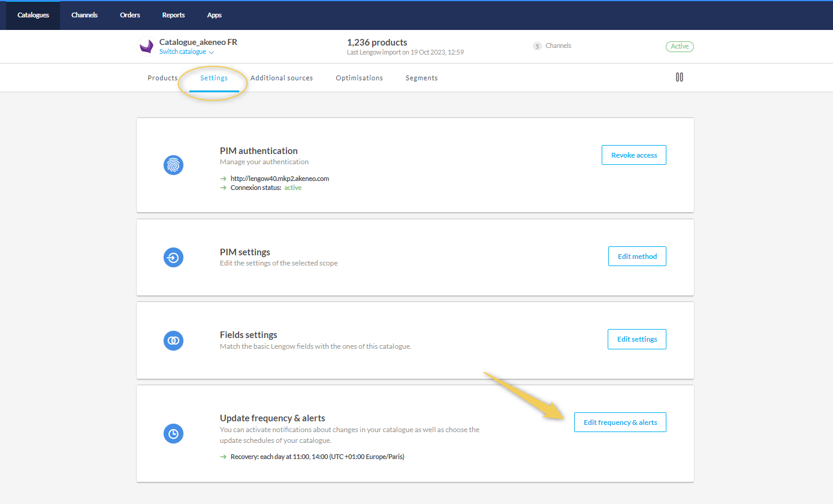Open the Catalogues menu
The height and width of the screenshot is (504, 833).
(33, 15)
